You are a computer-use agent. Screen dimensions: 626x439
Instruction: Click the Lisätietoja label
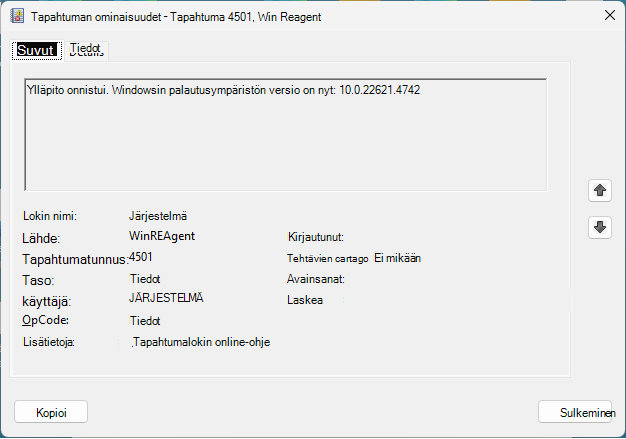[x=49, y=342]
